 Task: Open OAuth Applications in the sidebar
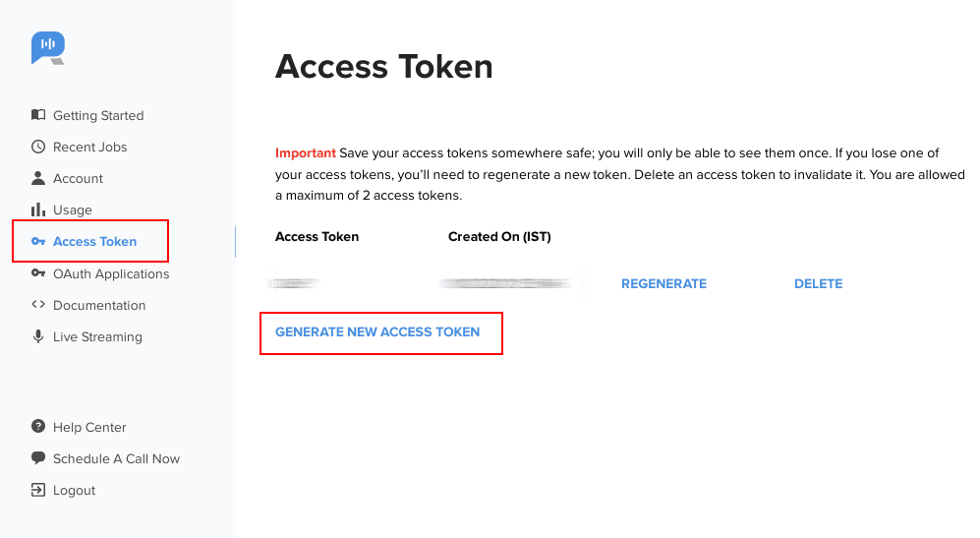[111, 273]
